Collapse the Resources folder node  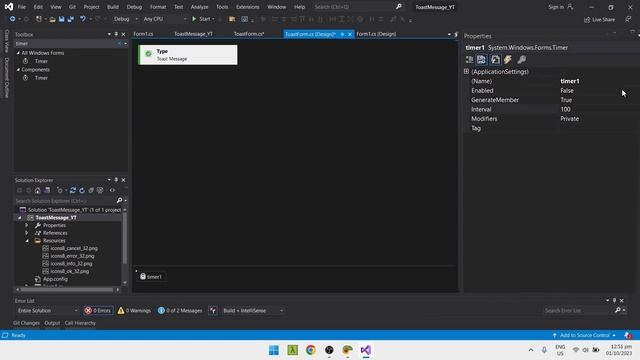[x=27, y=241]
